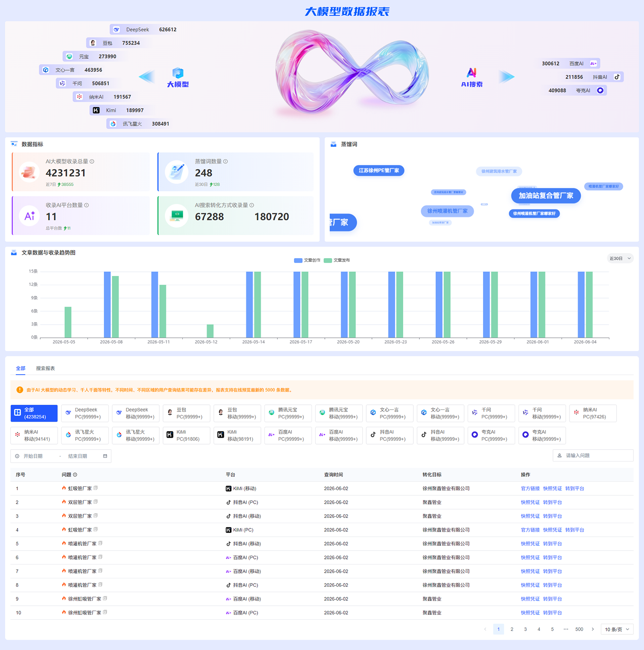Open 官方链接 for row 4 KiMi (PC)
644x650 pixels.
pos(530,530)
